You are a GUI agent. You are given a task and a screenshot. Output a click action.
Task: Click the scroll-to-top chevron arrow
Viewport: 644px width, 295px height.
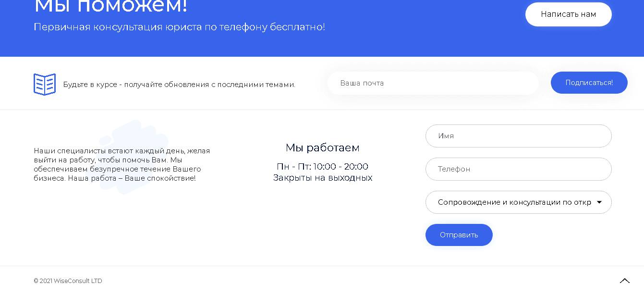coord(624,281)
